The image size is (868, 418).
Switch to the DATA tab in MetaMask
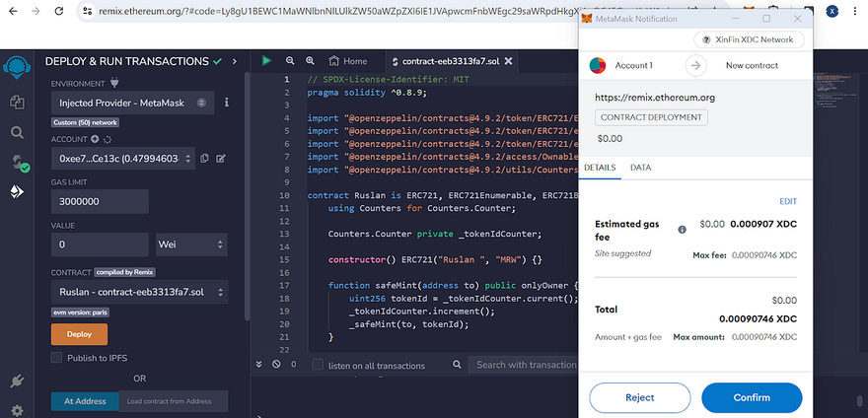(640, 168)
